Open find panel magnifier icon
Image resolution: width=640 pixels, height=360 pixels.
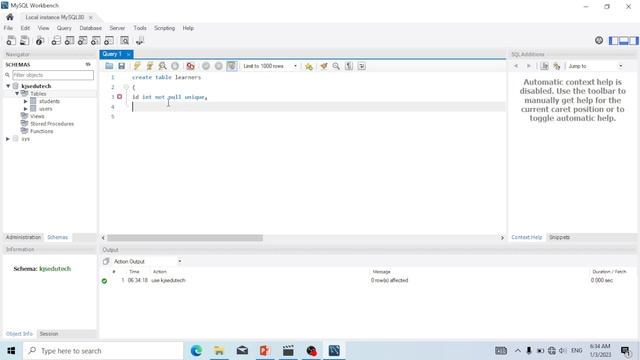coord(336,66)
